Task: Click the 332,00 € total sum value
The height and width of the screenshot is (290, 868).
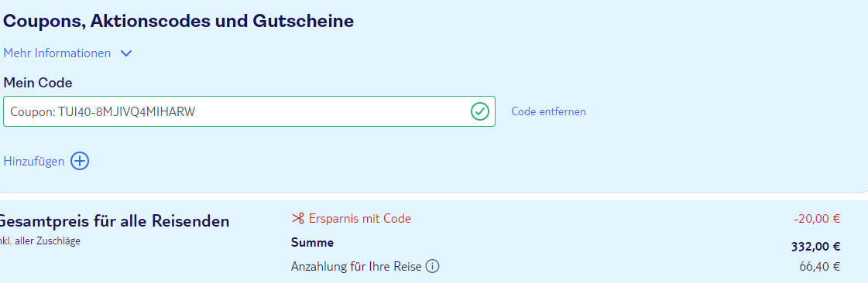Action: point(816,247)
